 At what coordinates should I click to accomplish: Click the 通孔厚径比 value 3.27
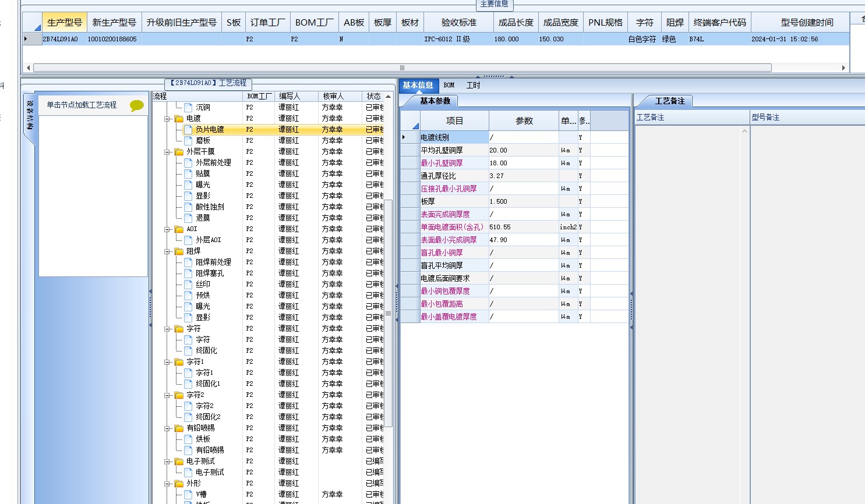click(524, 176)
